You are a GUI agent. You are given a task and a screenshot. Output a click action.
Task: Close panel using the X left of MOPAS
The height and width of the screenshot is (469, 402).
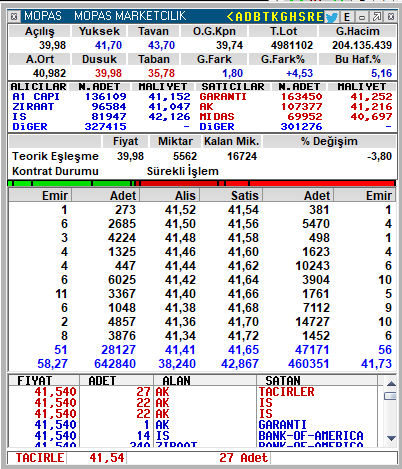pyautogui.click(x=14, y=16)
